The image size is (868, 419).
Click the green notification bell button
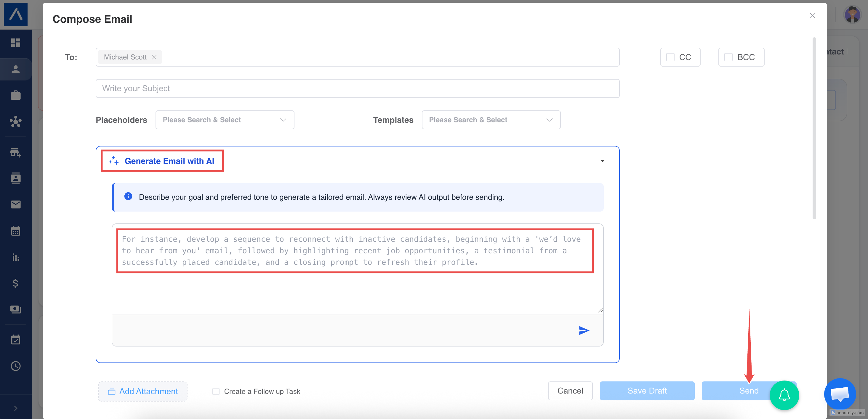click(784, 395)
